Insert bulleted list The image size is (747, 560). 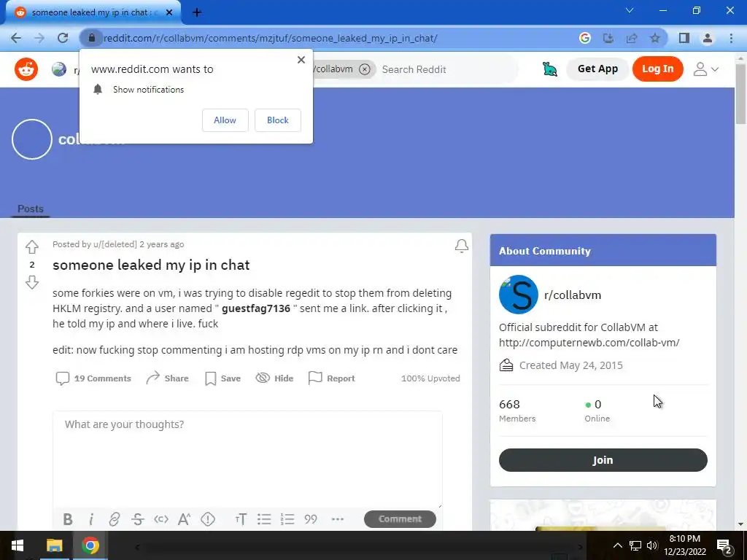264,519
